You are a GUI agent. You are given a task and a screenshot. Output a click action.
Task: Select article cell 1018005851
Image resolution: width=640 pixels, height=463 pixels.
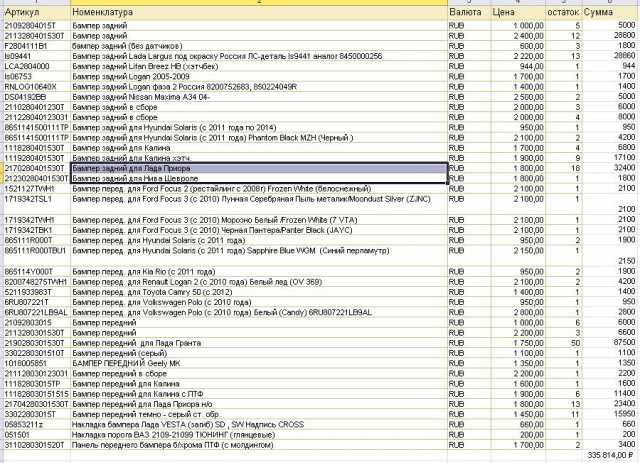click(36, 363)
